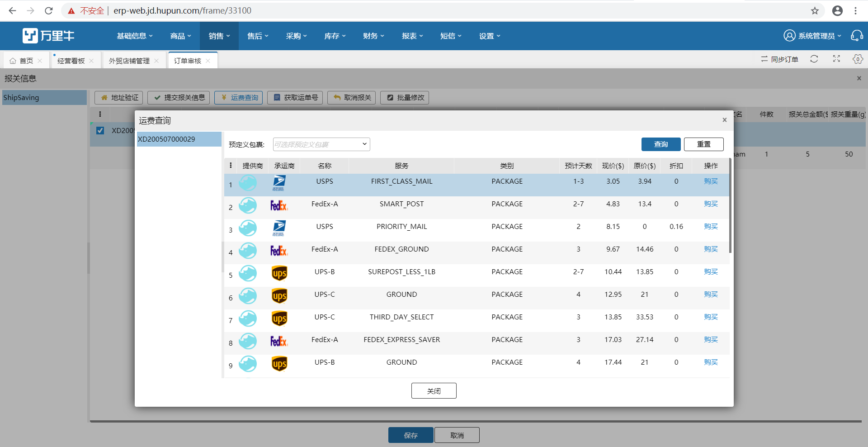Open the 报表 menu
The height and width of the screenshot is (447, 868).
(412, 36)
